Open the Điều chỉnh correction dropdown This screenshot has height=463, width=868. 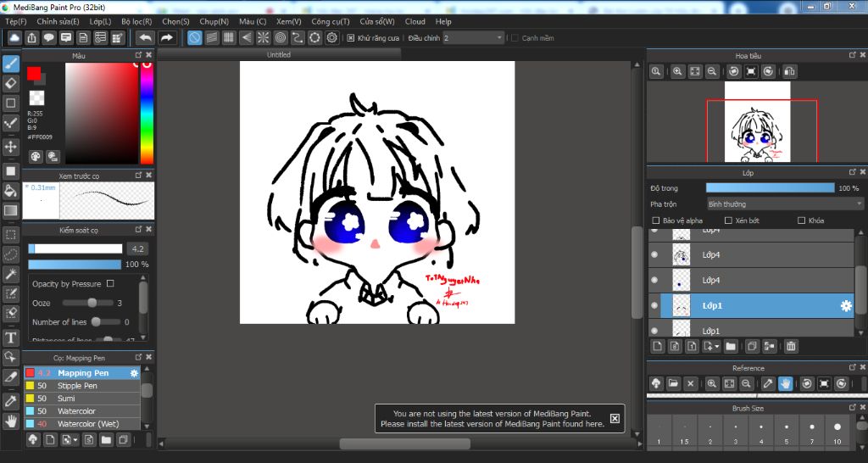click(x=474, y=38)
